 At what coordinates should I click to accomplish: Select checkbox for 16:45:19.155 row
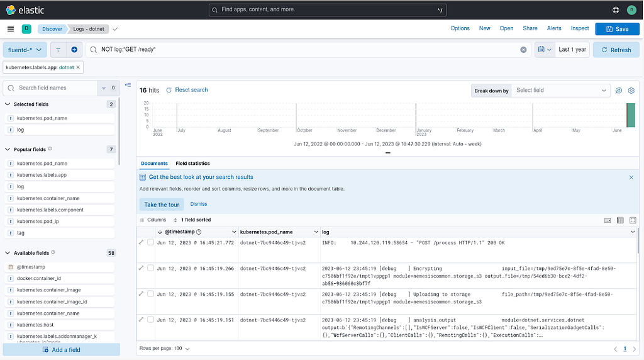point(151,294)
